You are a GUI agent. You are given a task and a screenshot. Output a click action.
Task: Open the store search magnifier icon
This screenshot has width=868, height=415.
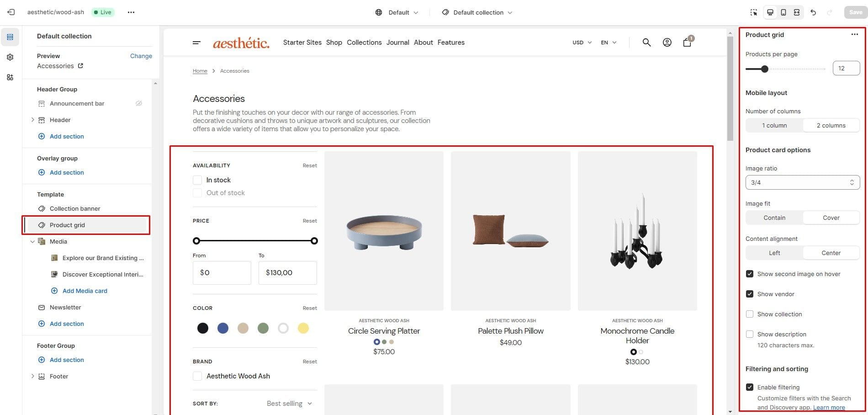[x=646, y=43]
